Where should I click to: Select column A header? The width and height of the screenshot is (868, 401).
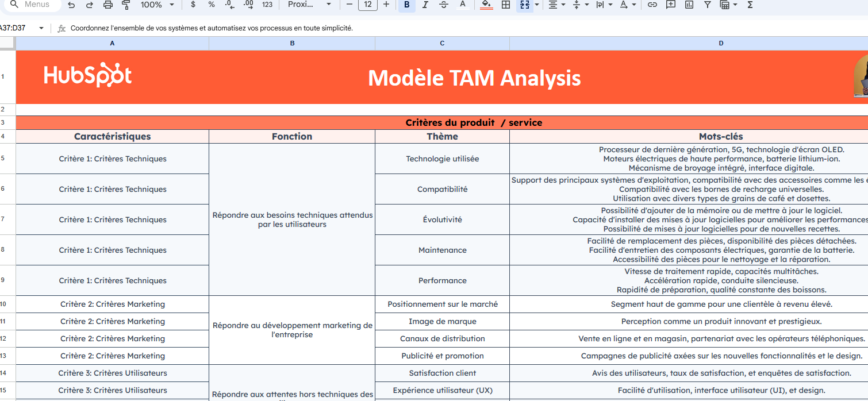(x=112, y=44)
